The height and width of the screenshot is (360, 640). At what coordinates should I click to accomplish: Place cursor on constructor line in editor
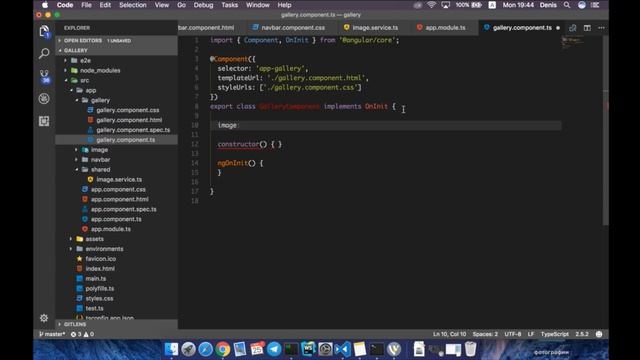click(x=249, y=144)
